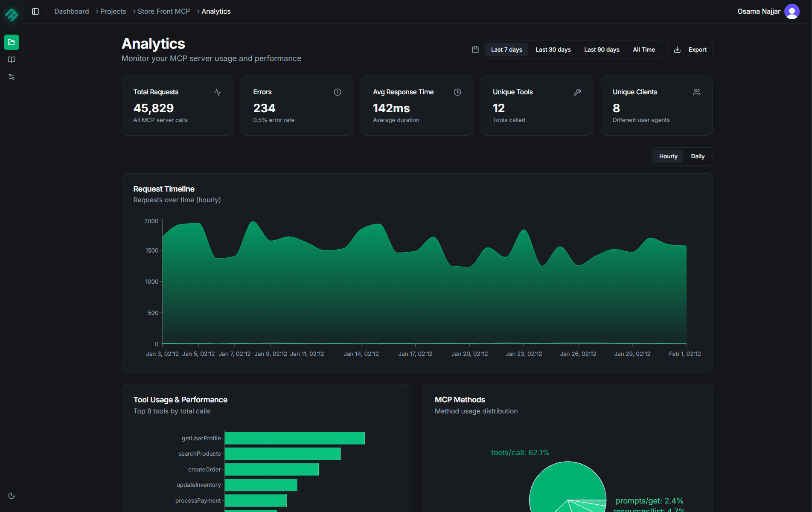The height and width of the screenshot is (512, 812).
Task: Click the wrench icon on Unique Tools card
Action: coord(577,92)
